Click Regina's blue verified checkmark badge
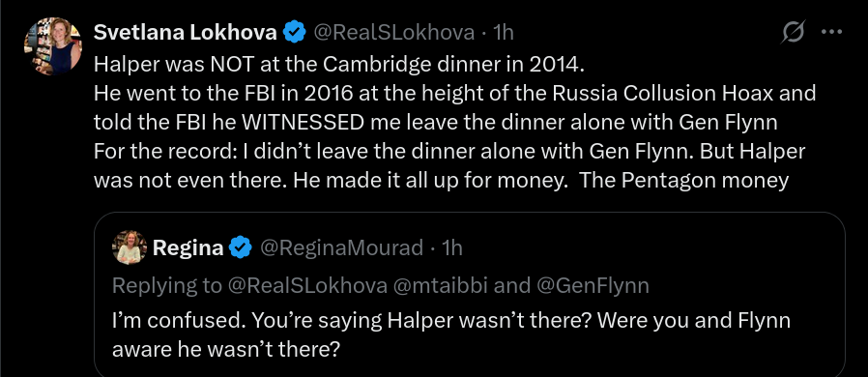 pyautogui.click(x=241, y=247)
